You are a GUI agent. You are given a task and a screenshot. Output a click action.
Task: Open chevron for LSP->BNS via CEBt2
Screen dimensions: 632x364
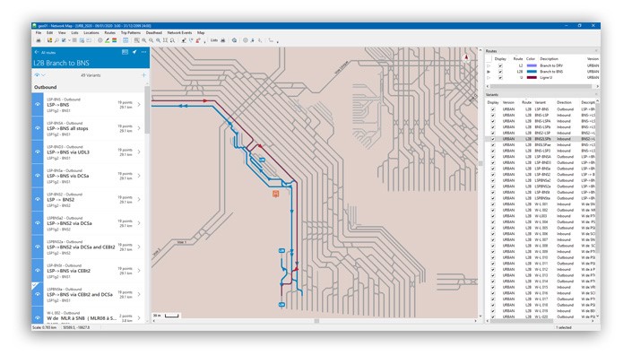pyautogui.click(x=139, y=271)
